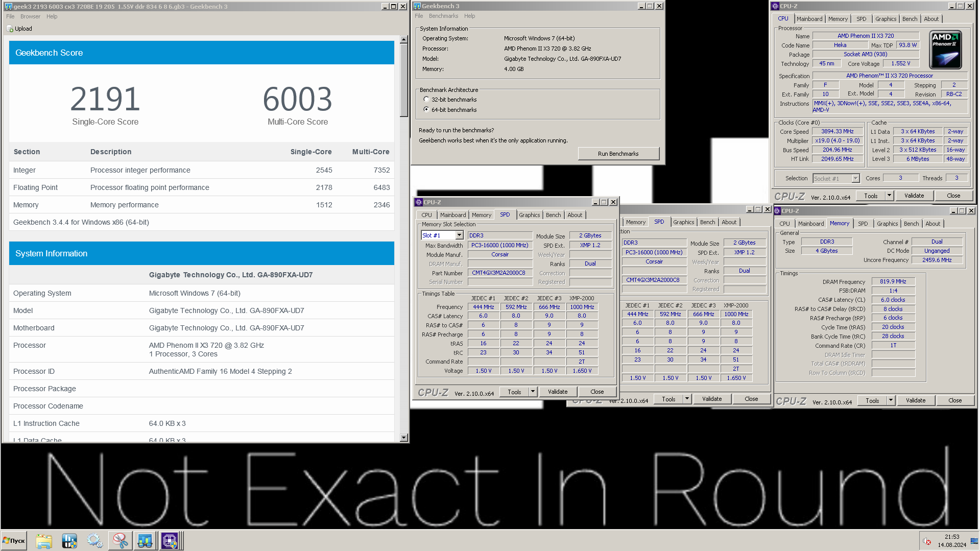Switch to Memory tab in partially hidden CPU-Z
Viewport: 980px width, 551px height.
click(x=635, y=222)
